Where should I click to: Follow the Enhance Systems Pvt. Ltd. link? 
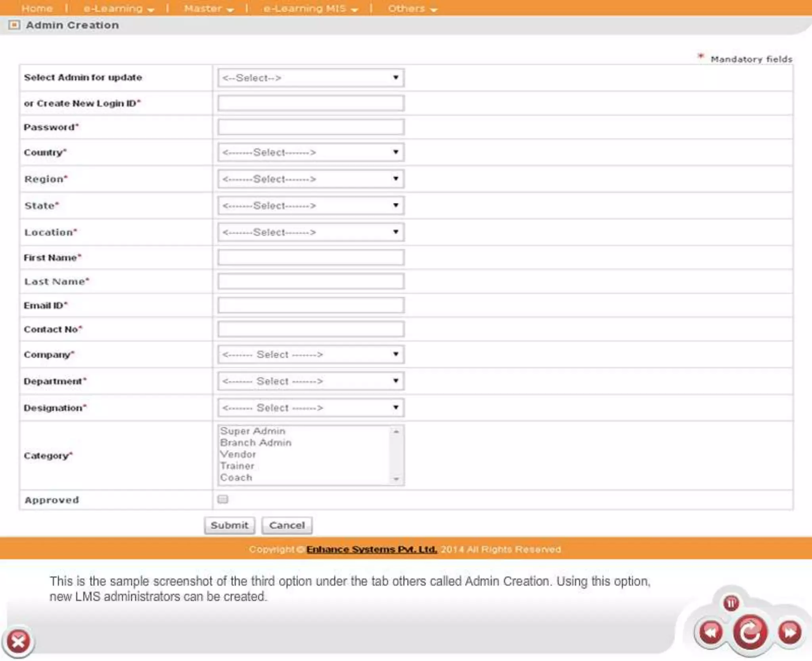(x=372, y=550)
